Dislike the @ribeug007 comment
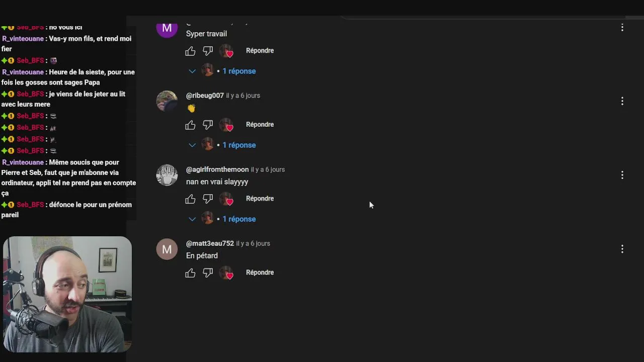Viewport: 644px width, 362px height. 208,125
